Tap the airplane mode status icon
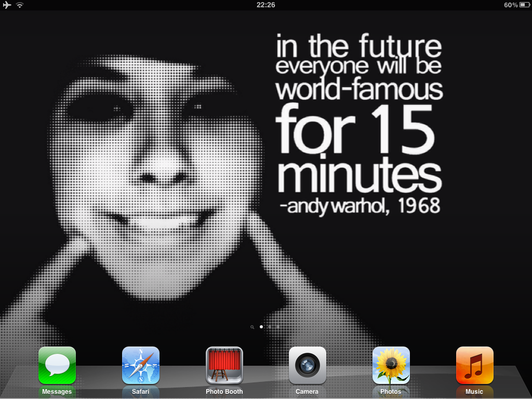Image resolution: width=532 pixels, height=399 pixels. [x=7, y=5]
